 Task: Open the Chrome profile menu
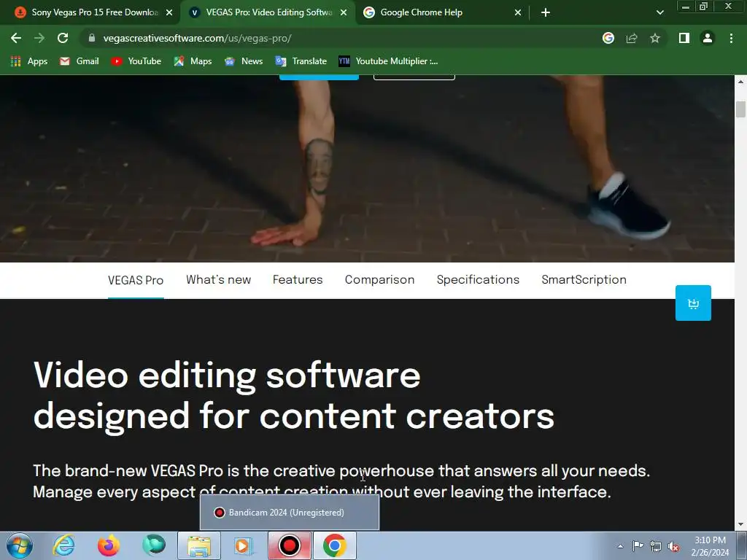pyautogui.click(x=708, y=38)
